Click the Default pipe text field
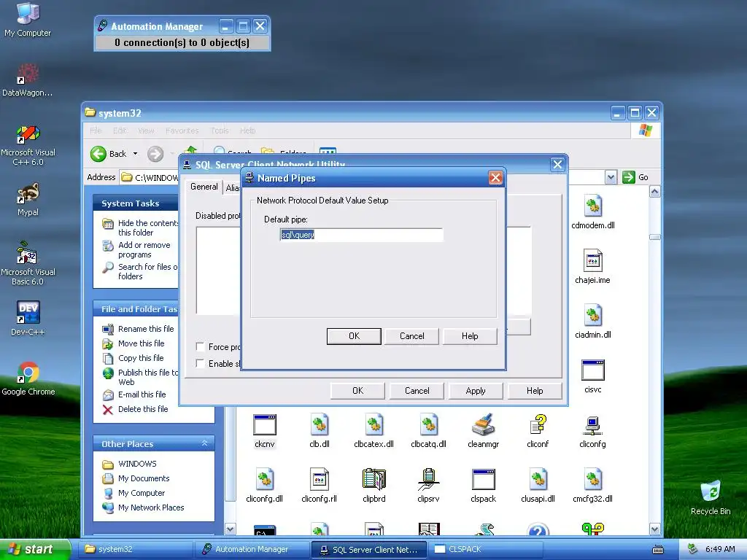747x560 pixels. click(x=362, y=235)
